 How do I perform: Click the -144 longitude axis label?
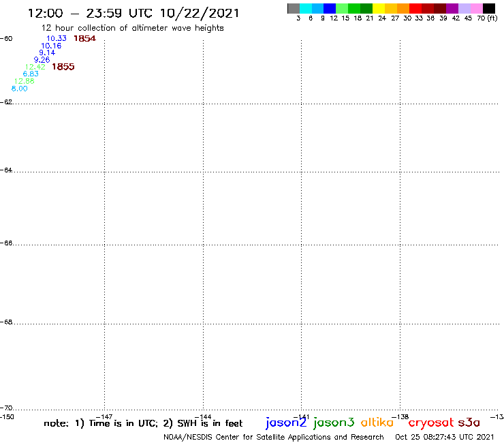(x=203, y=417)
